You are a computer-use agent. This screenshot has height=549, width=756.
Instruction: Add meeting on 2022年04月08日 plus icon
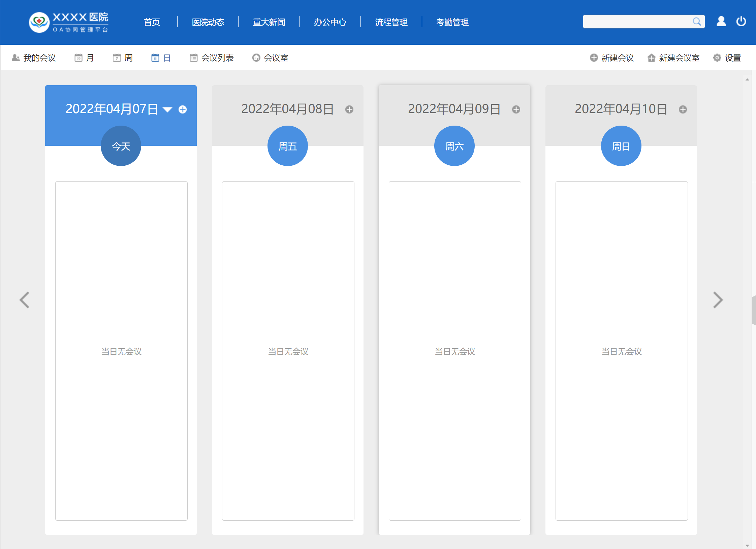[x=349, y=109]
